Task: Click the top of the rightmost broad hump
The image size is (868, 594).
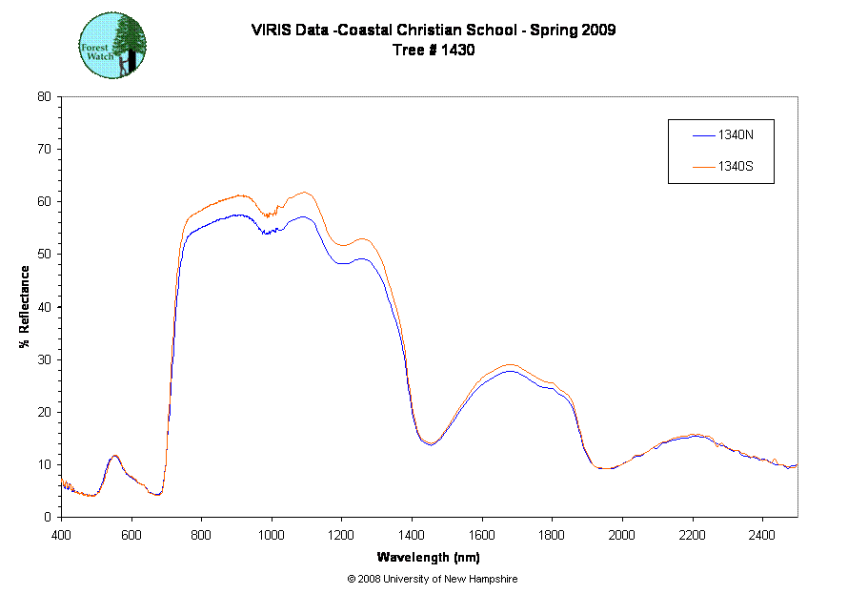Action: click(694, 435)
